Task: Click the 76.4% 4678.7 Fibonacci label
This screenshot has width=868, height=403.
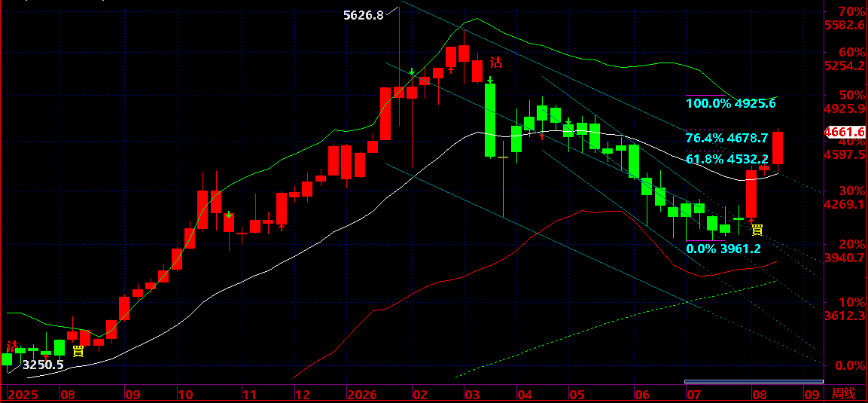Action: point(726,137)
